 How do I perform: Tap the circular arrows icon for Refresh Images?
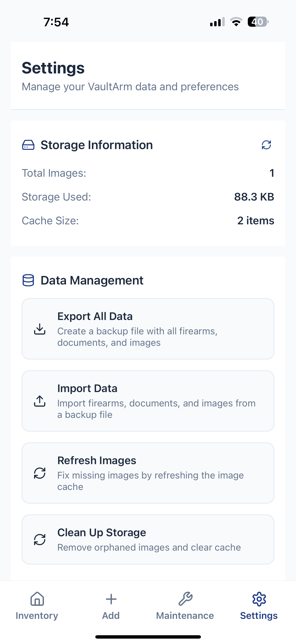click(x=40, y=473)
